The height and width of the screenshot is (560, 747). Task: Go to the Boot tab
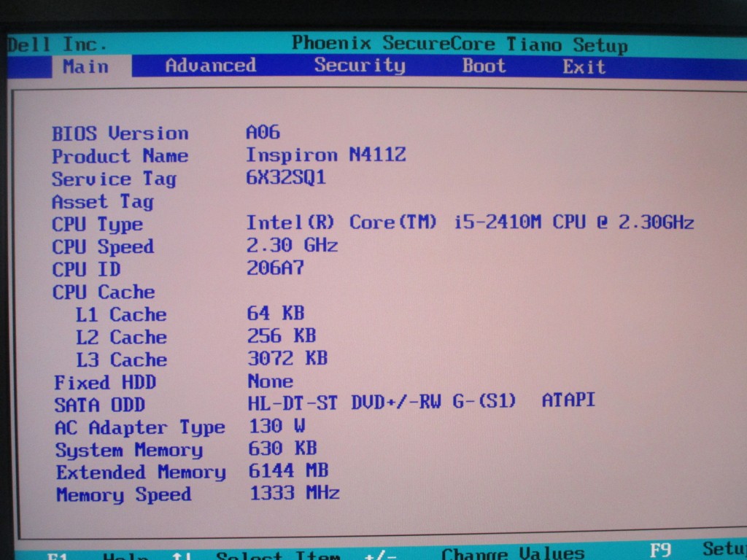pyautogui.click(x=484, y=65)
